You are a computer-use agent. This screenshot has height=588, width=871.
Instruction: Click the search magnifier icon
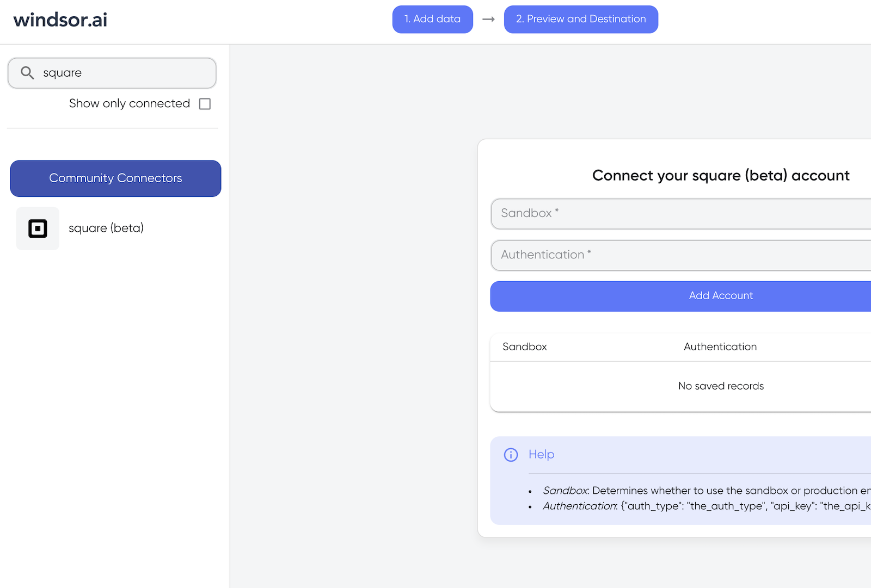(27, 73)
